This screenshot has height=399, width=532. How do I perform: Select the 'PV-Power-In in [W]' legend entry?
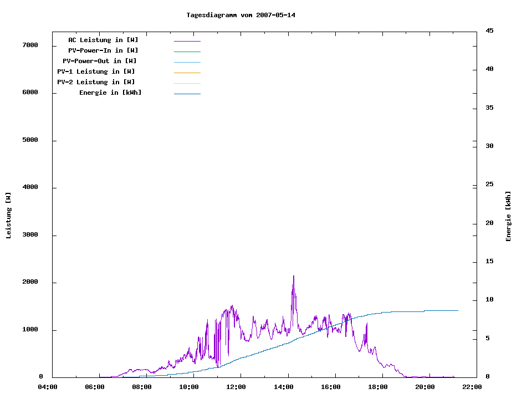tap(103, 50)
